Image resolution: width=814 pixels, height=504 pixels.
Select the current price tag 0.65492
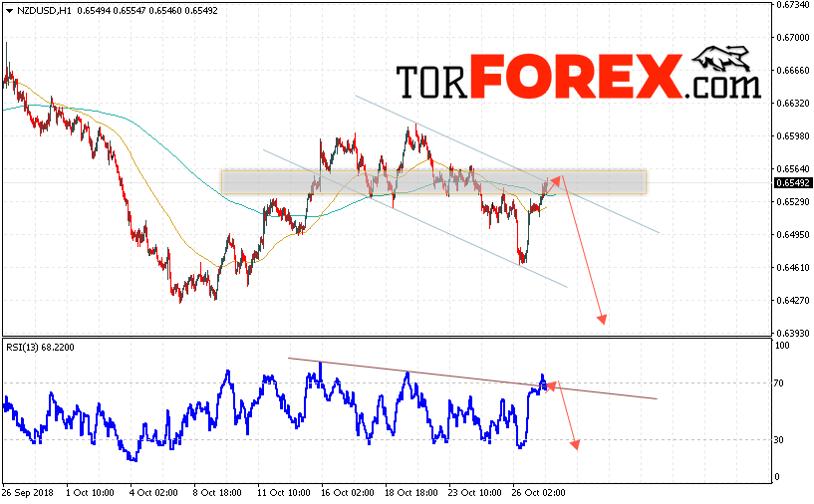point(793,182)
